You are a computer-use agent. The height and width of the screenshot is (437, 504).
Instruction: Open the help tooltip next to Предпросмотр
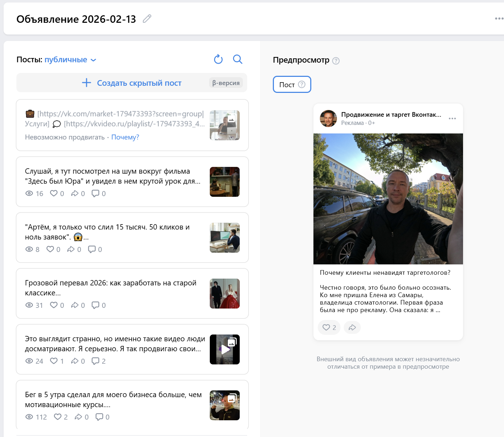coord(336,61)
